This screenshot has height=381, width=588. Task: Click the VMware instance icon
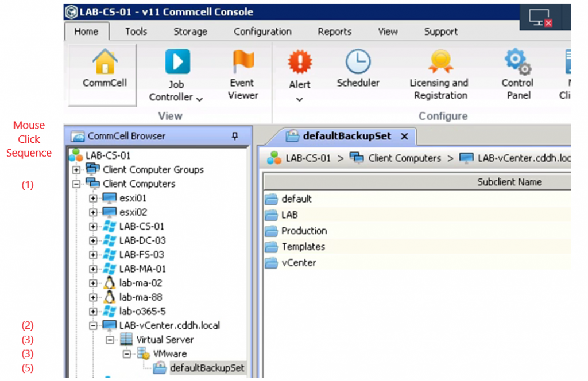pos(143,353)
